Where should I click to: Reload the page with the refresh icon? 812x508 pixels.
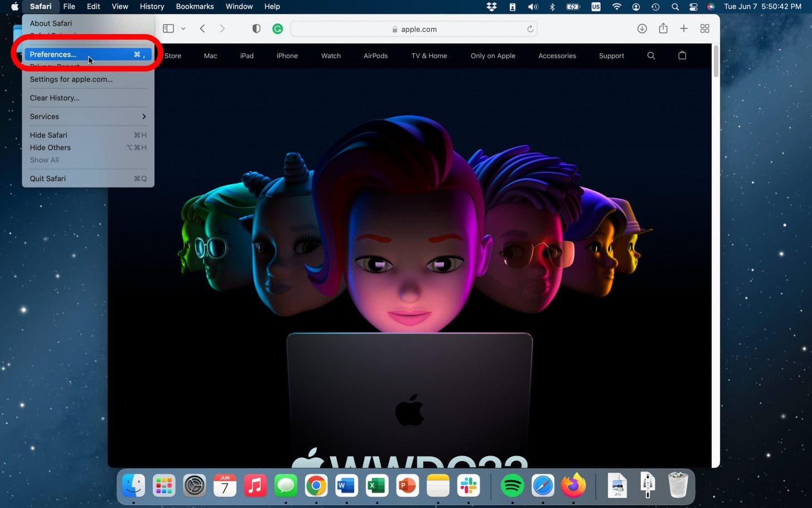tap(530, 29)
